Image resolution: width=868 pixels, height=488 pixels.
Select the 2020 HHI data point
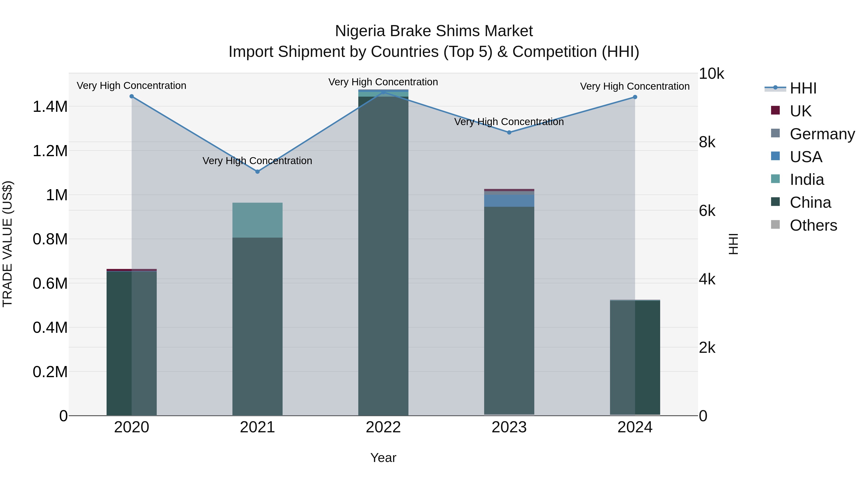[x=132, y=96]
